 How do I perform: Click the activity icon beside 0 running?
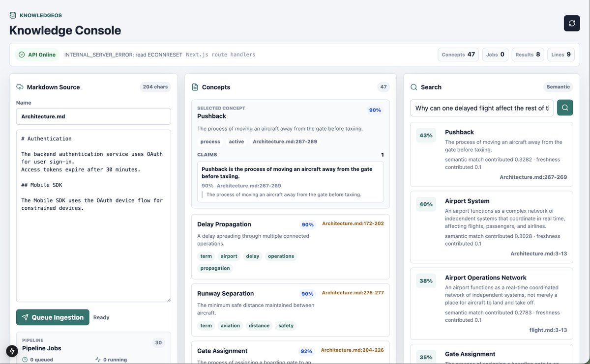point(98,360)
